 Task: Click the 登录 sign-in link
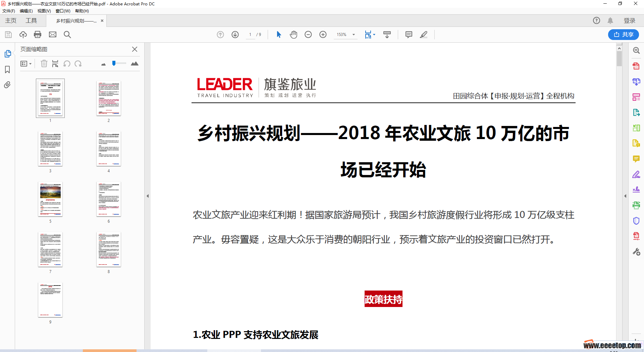pos(629,21)
